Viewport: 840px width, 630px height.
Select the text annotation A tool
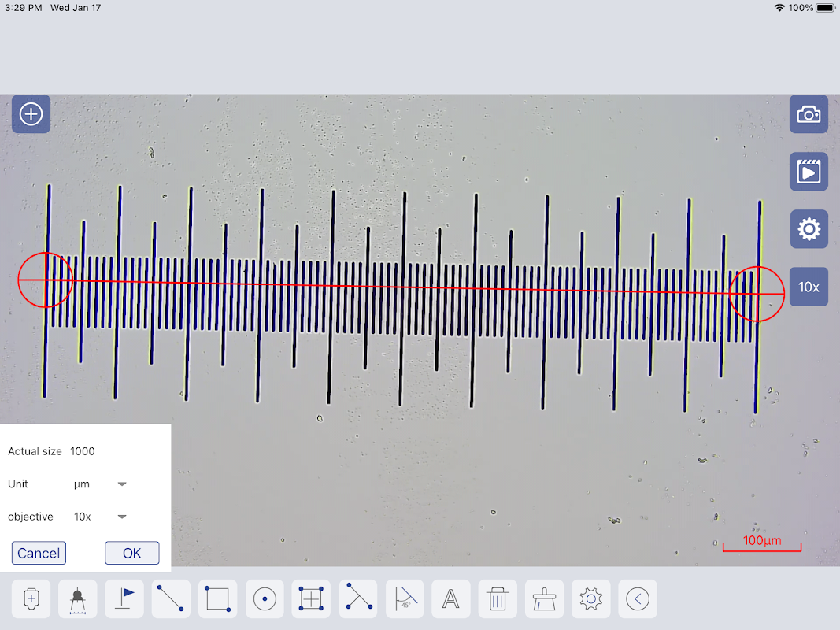pyautogui.click(x=451, y=598)
